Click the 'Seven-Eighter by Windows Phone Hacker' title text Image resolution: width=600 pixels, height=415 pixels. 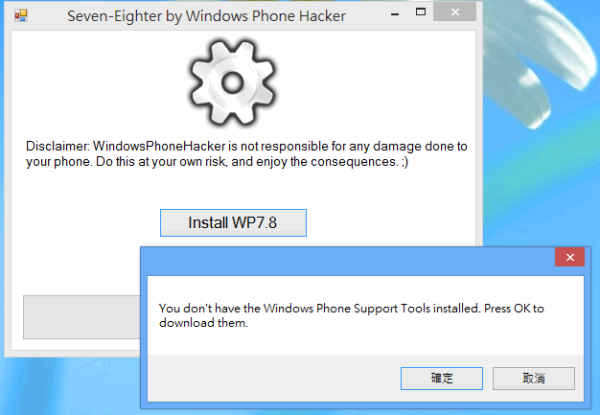click(206, 16)
